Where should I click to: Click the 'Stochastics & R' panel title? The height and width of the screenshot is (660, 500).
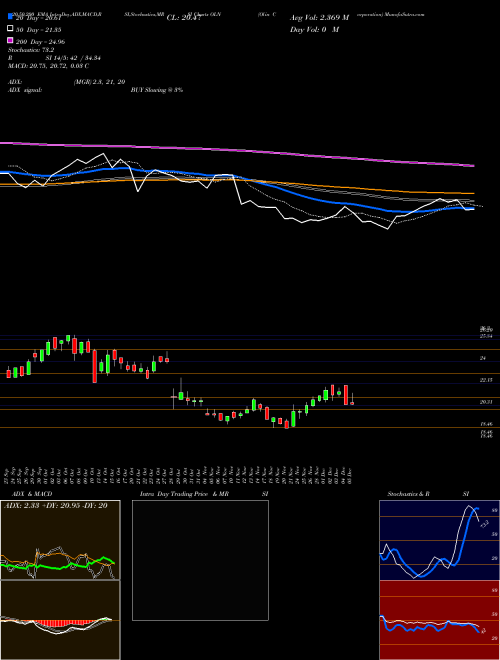point(409,494)
